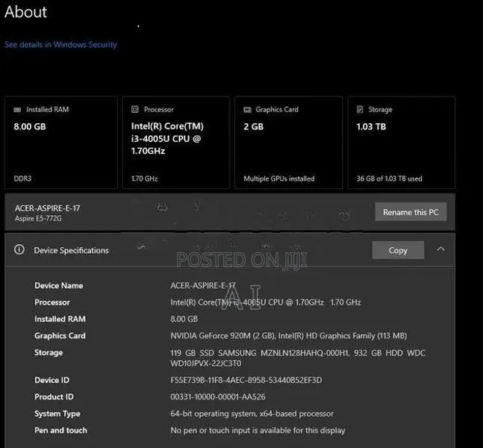Select No pen or touch input text
The width and height of the screenshot is (483, 448).
click(x=258, y=430)
